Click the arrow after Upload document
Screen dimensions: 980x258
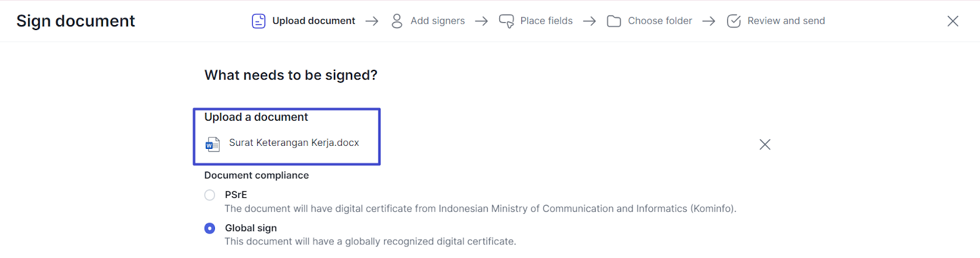[x=372, y=21]
